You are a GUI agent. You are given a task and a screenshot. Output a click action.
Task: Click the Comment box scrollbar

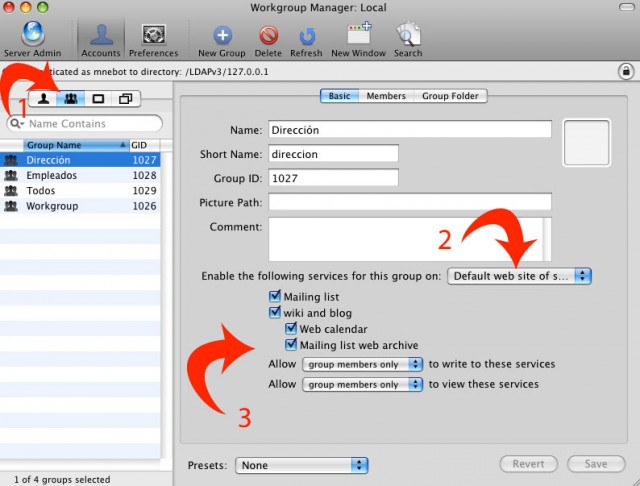[x=547, y=239]
